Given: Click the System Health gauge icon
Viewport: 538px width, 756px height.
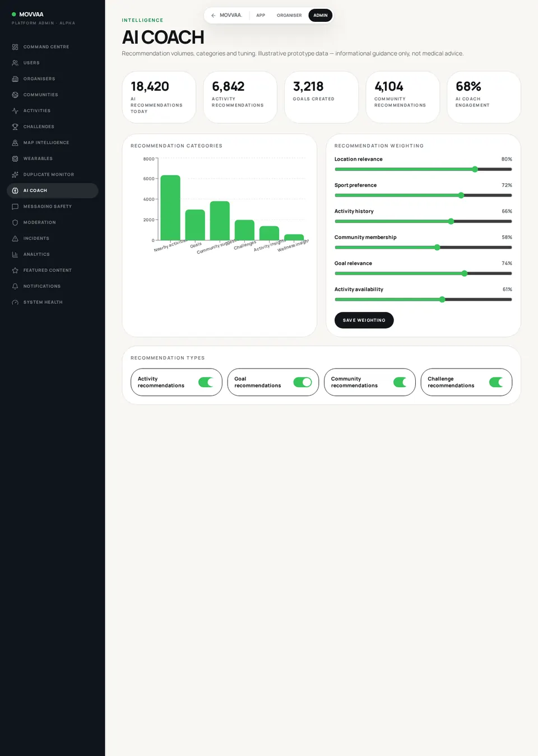Looking at the screenshot, I should coord(15,302).
